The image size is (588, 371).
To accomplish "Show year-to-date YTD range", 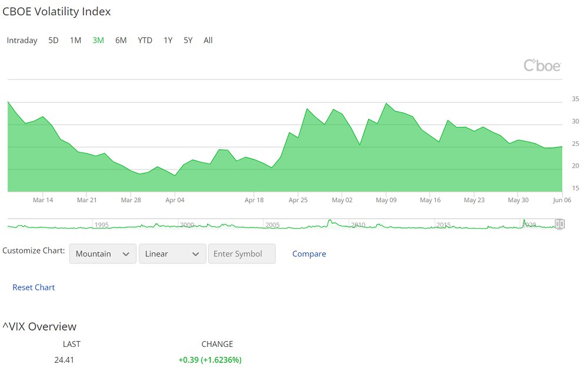I will pyautogui.click(x=145, y=40).
